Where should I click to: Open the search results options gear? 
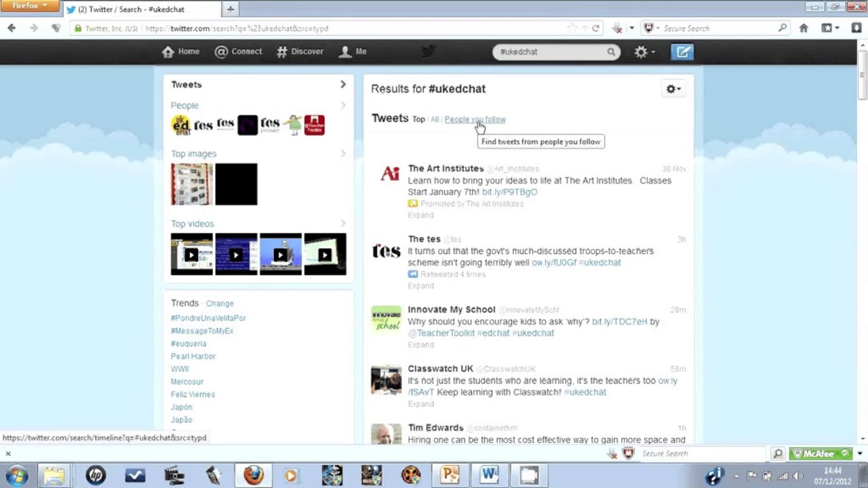tap(673, 89)
